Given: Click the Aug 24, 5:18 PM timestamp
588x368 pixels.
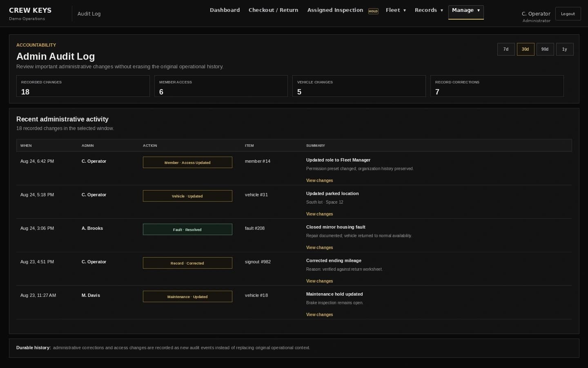Looking at the screenshot, I should coord(37,195).
